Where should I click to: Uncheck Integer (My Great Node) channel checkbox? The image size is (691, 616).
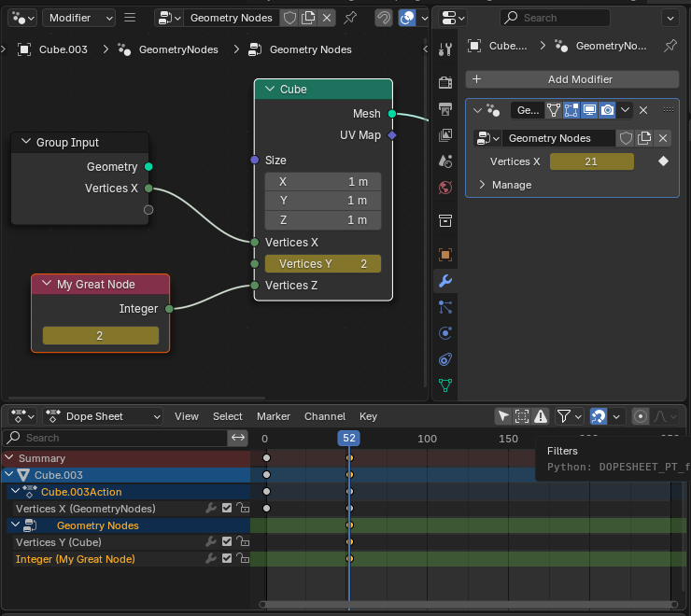click(227, 558)
